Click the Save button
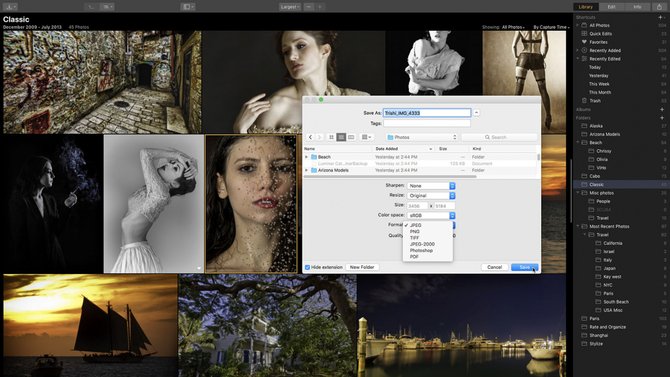Viewport: 670px width, 377px height. [524, 267]
